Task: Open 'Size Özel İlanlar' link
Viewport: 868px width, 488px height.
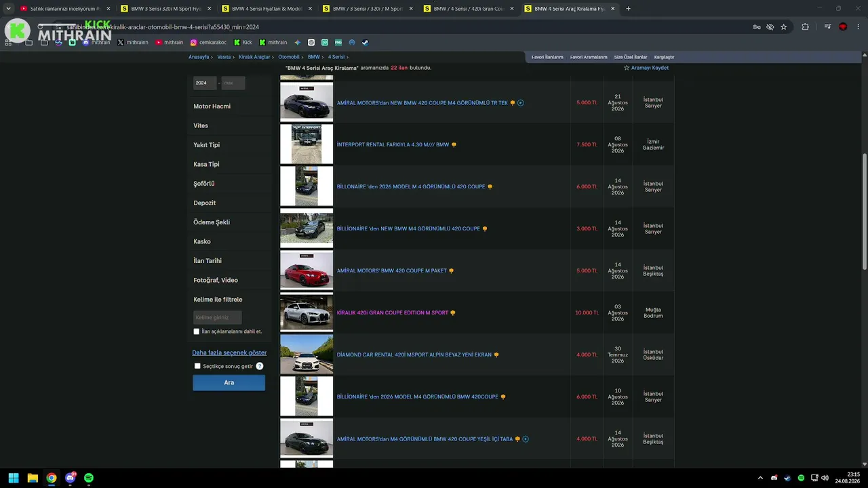Action: 631,57
